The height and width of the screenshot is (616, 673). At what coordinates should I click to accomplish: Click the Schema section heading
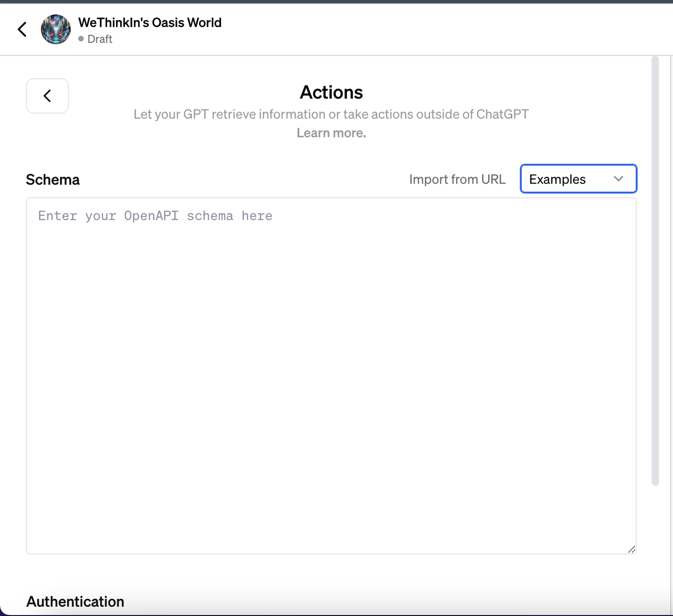pyautogui.click(x=53, y=180)
